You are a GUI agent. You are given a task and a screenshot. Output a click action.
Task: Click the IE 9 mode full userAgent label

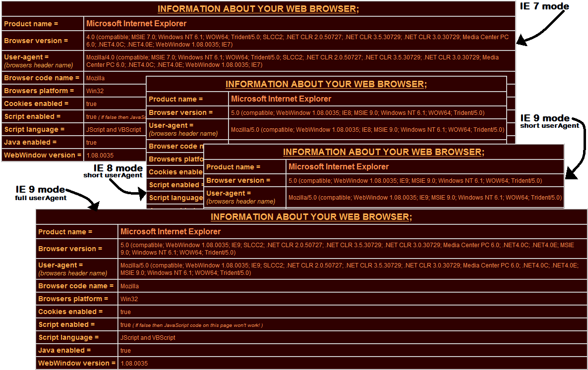point(40,193)
